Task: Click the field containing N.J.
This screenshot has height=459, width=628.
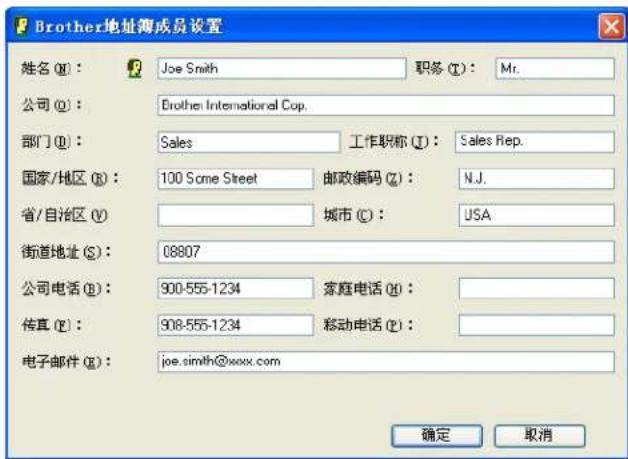Action: [x=536, y=178]
